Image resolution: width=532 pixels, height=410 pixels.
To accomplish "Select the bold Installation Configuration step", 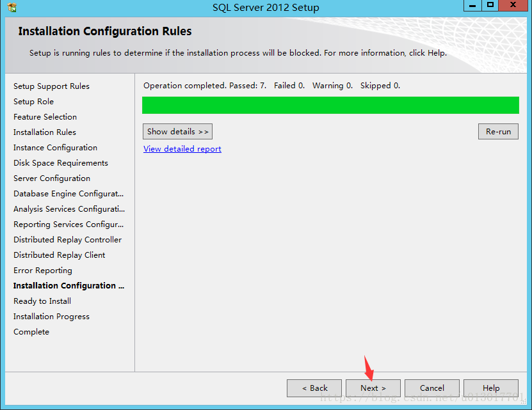I will tap(69, 285).
